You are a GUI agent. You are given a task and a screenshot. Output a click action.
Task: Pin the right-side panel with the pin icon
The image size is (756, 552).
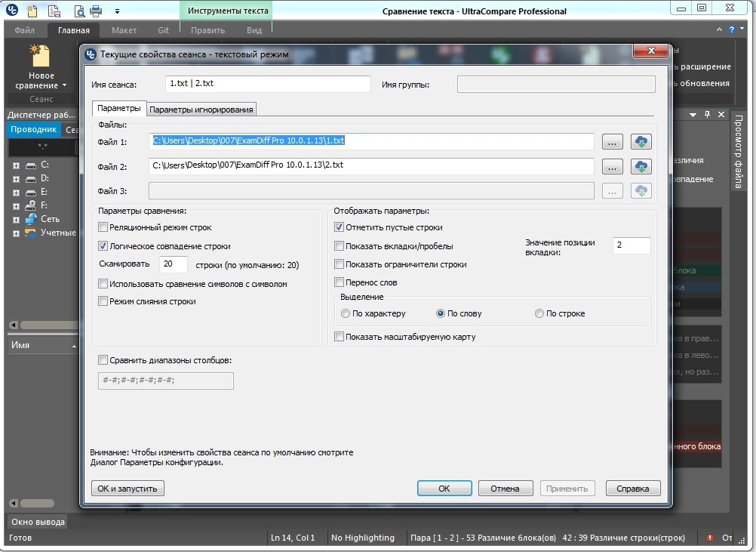(707, 114)
